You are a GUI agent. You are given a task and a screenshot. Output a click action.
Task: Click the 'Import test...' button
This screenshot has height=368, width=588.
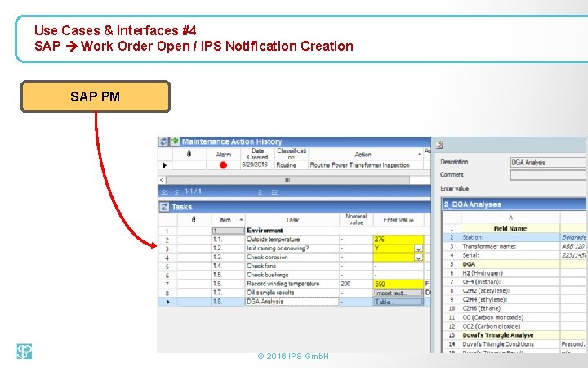[399, 293]
